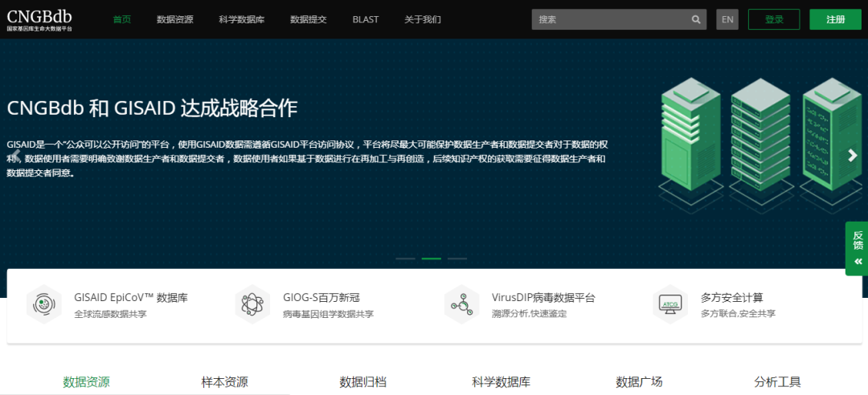Viewport: 868px width, 395px height.
Task: Click the GIOG-S atom hexagon icon
Action: coord(252,304)
